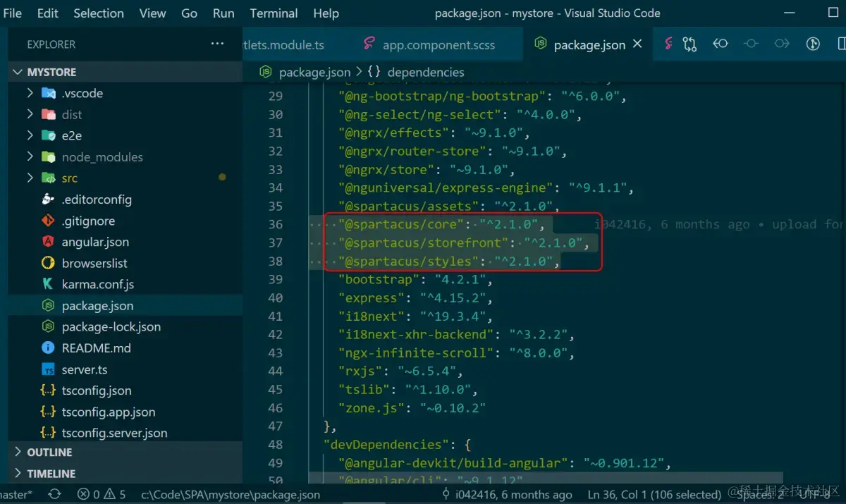Screen dimensions: 846x504
Task: Click the yellow browserslist ring icon
Action: click(x=48, y=263)
